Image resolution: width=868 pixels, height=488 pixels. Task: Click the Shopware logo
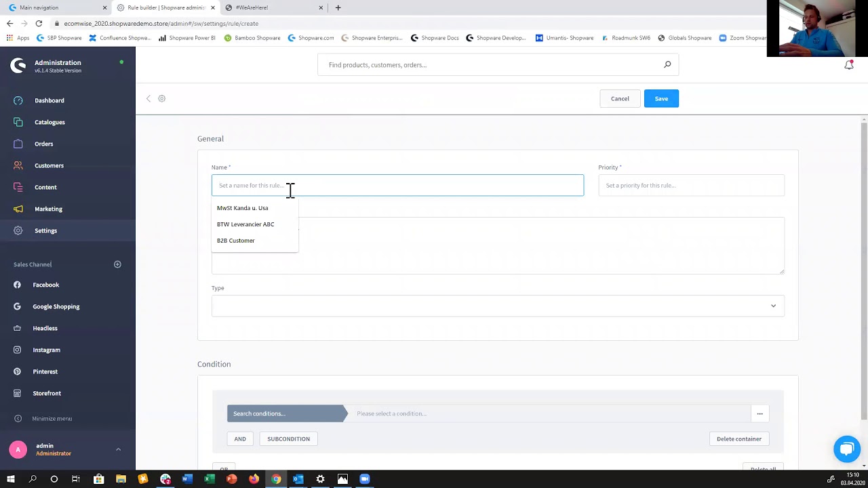18,66
